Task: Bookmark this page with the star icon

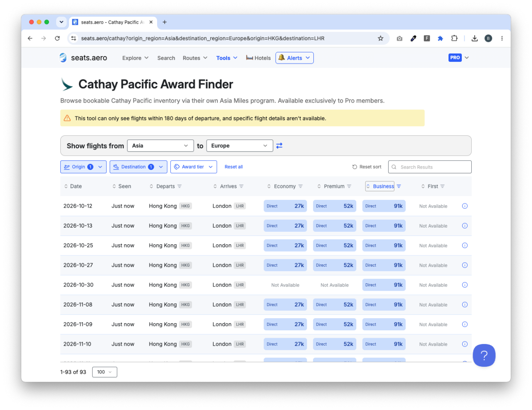Action: coord(380,38)
